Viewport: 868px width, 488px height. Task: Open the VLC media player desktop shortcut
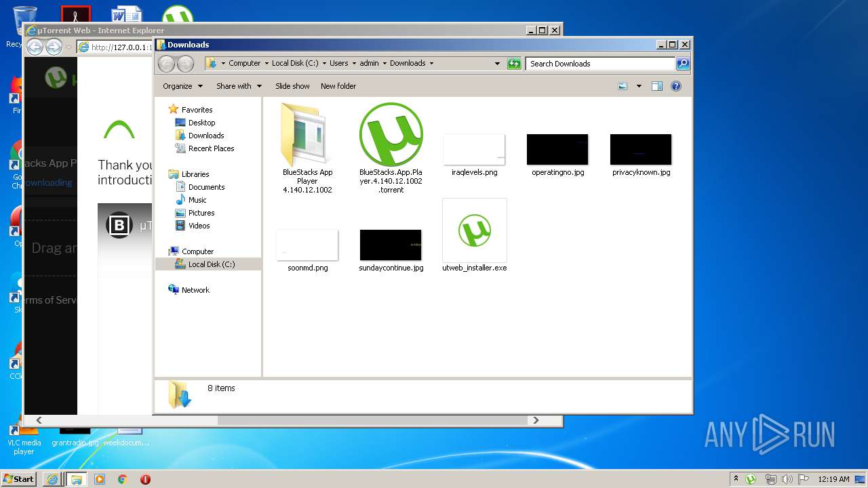pos(24,439)
